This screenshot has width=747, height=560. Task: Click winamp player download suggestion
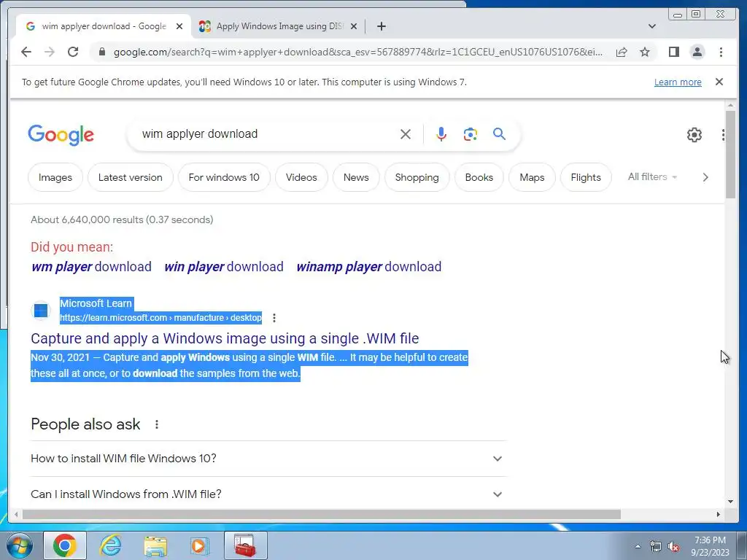(x=368, y=267)
